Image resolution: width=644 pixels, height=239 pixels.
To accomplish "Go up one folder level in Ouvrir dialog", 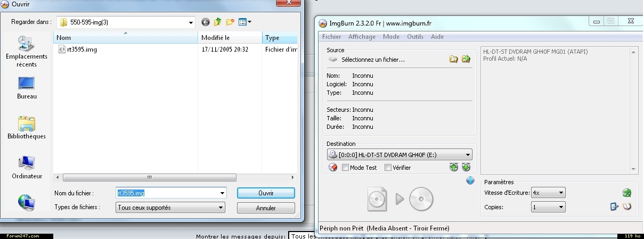I will pos(218,22).
